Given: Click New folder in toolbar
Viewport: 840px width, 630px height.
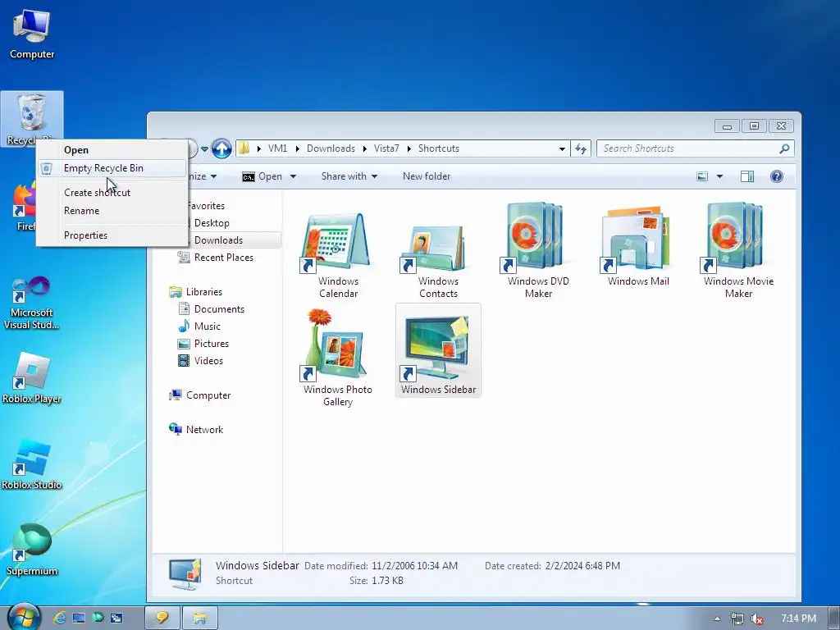Looking at the screenshot, I should click(427, 176).
